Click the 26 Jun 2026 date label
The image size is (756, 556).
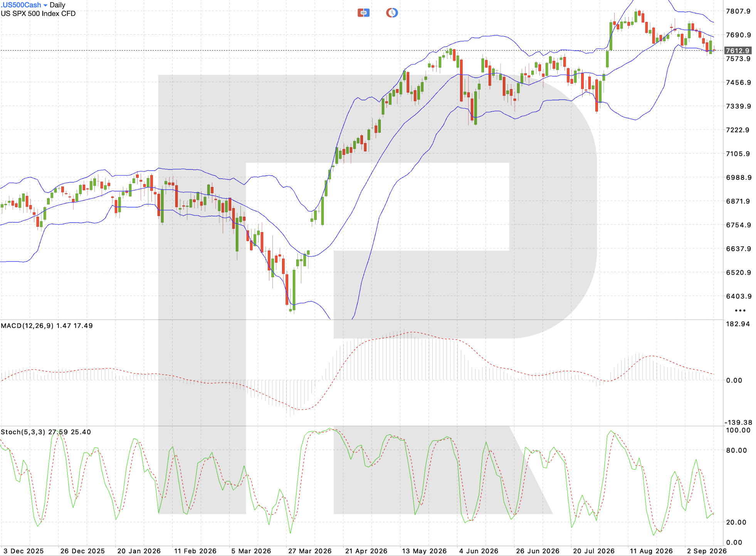pyautogui.click(x=538, y=551)
